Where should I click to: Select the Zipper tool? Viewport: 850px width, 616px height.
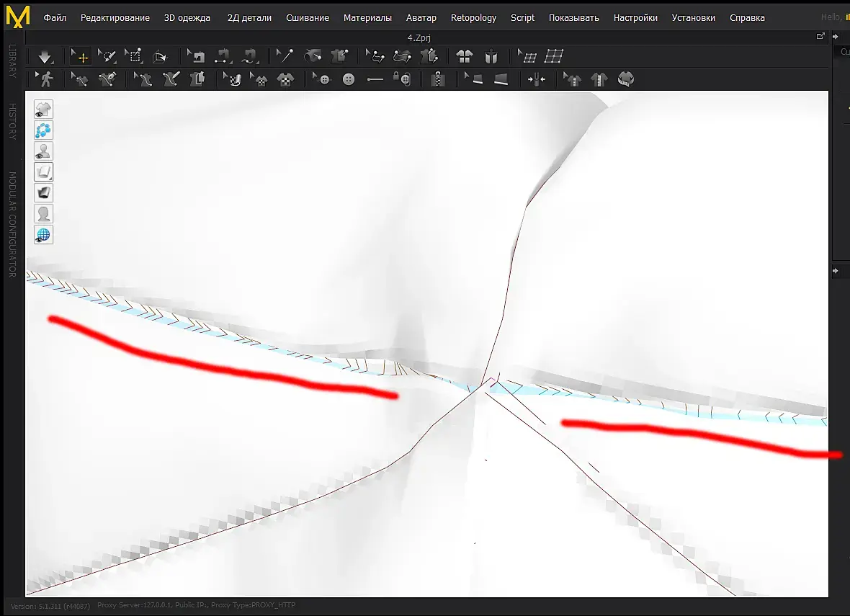(437, 79)
